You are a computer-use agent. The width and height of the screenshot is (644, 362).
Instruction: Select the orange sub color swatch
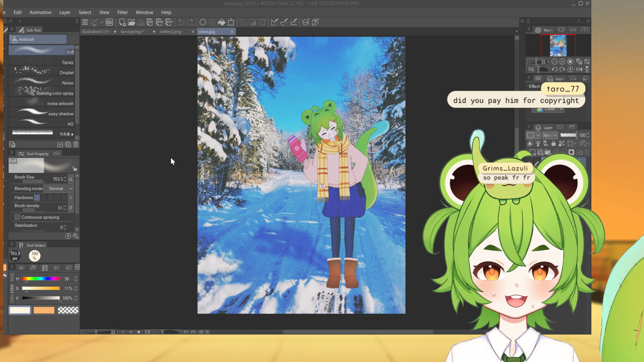point(44,310)
